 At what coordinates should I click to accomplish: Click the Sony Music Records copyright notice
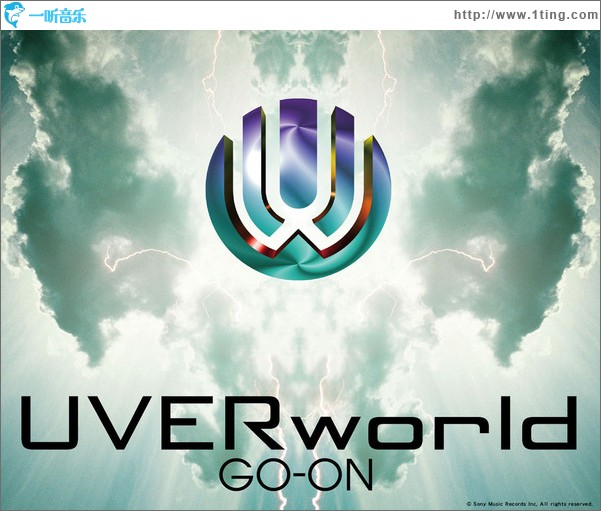[530, 504]
